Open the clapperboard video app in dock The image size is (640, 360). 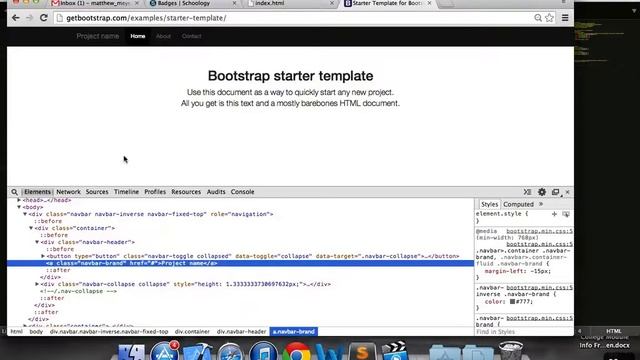pos(394,352)
